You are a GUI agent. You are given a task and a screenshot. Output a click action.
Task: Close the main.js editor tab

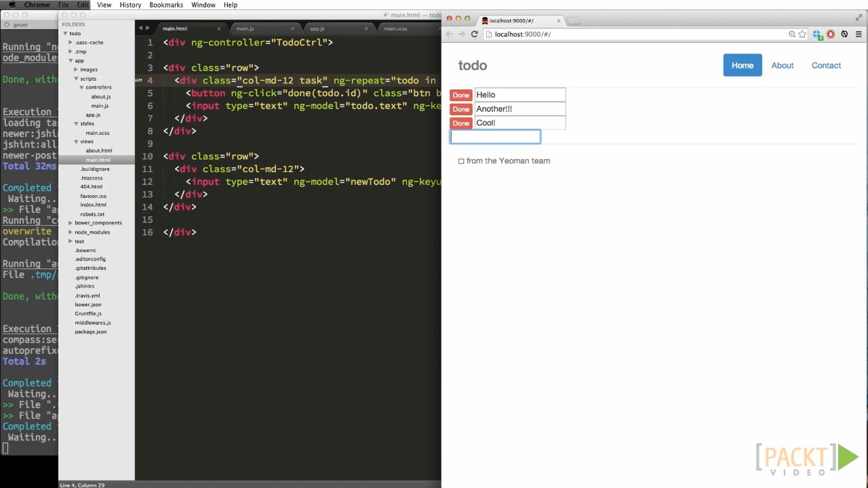pos(293,28)
